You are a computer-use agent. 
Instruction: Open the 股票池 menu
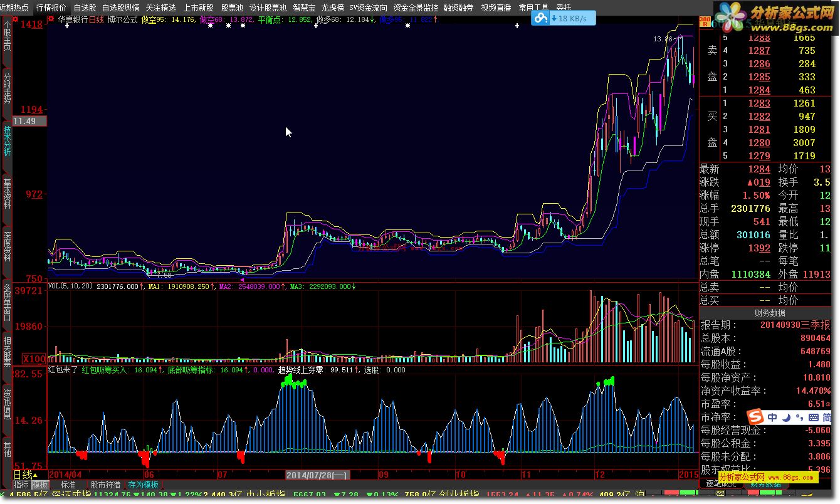point(232,8)
